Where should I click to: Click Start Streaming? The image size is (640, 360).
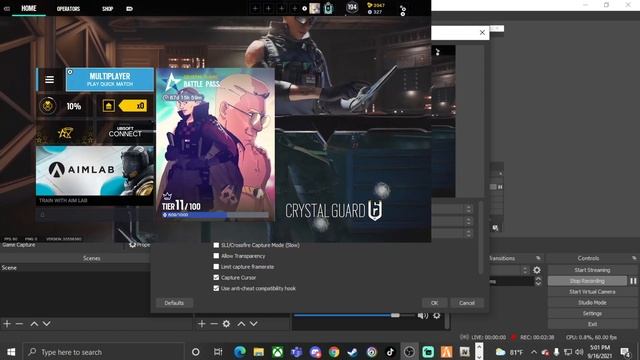pyautogui.click(x=592, y=270)
